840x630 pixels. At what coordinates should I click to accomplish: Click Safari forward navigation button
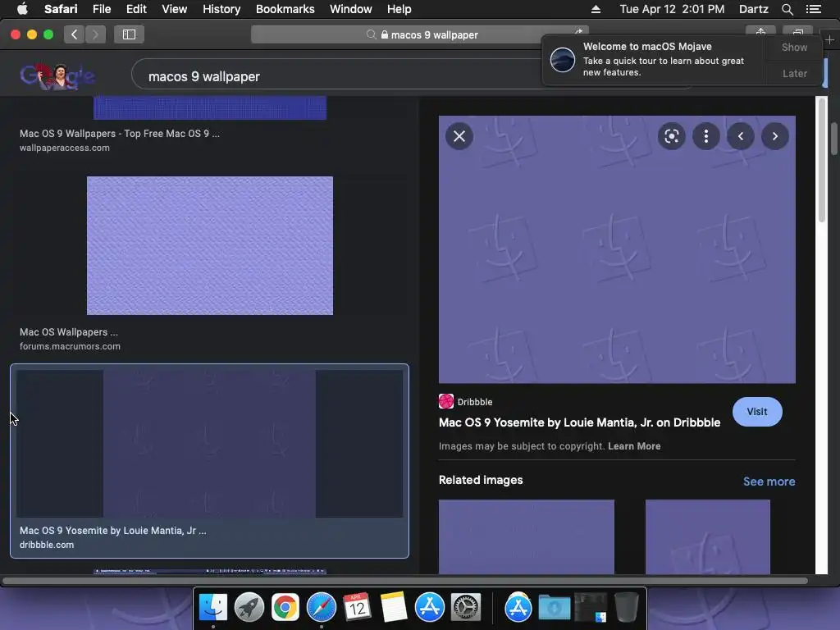(95, 34)
